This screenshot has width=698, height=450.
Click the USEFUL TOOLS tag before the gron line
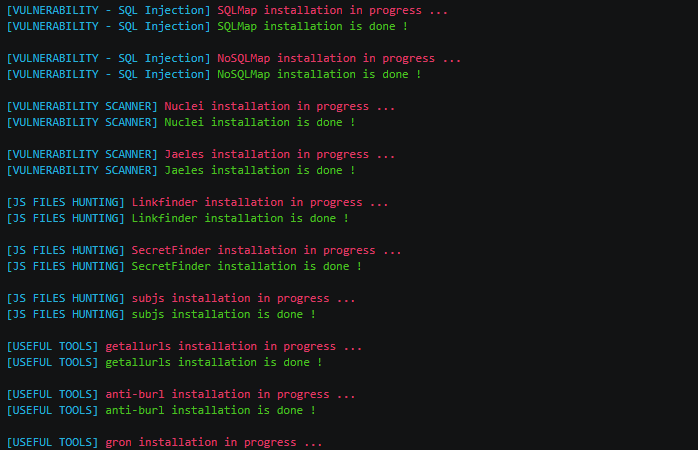point(52,443)
